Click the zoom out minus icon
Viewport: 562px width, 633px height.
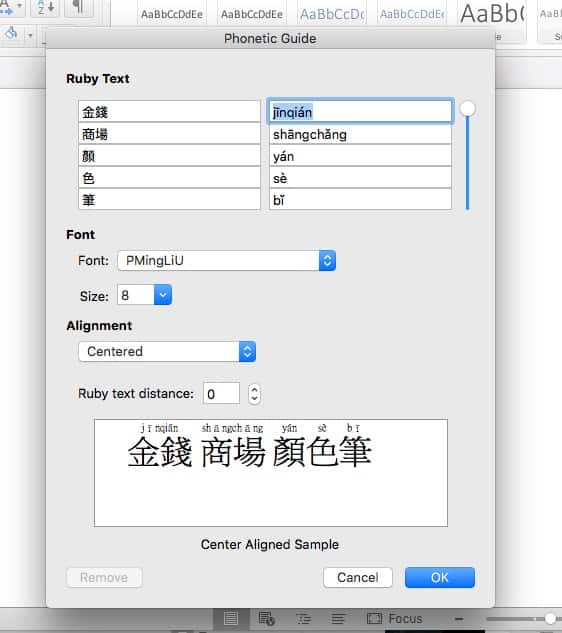459,618
